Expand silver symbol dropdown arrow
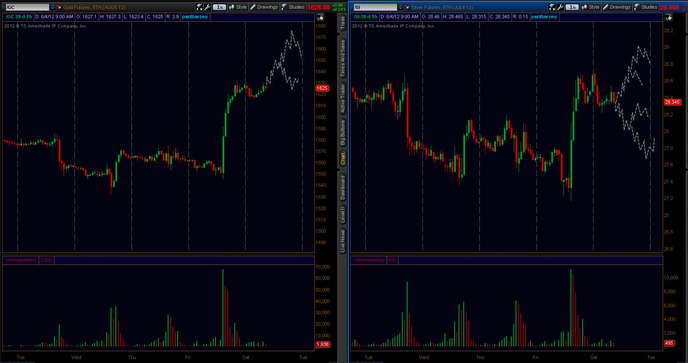 coord(401,7)
